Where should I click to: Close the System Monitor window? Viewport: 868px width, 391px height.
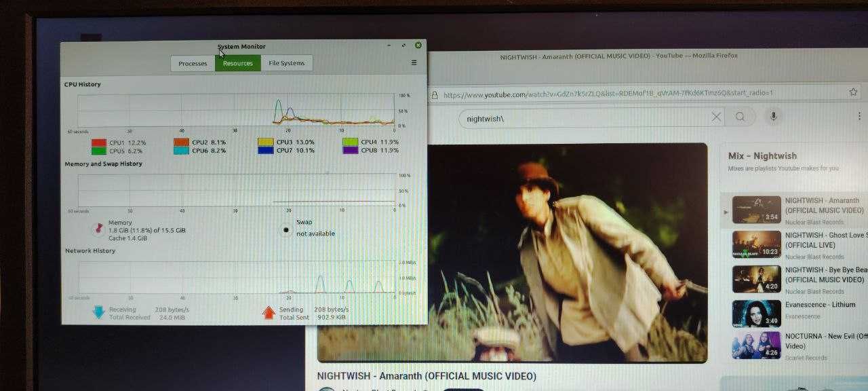tap(418, 45)
